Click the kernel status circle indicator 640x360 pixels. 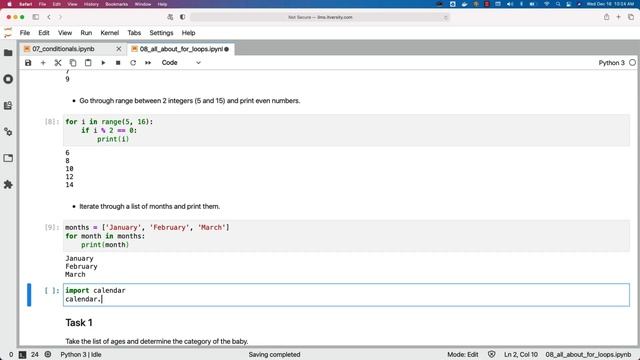(x=632, y=63)
